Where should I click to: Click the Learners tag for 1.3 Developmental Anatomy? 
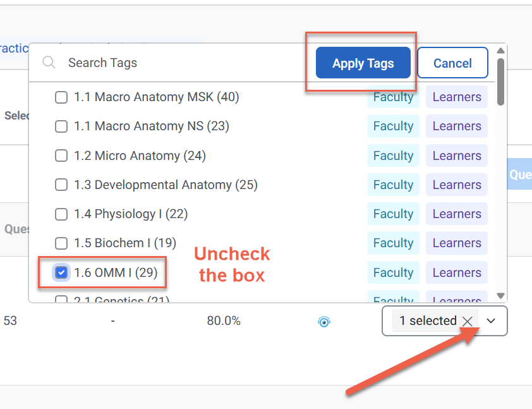457,185
